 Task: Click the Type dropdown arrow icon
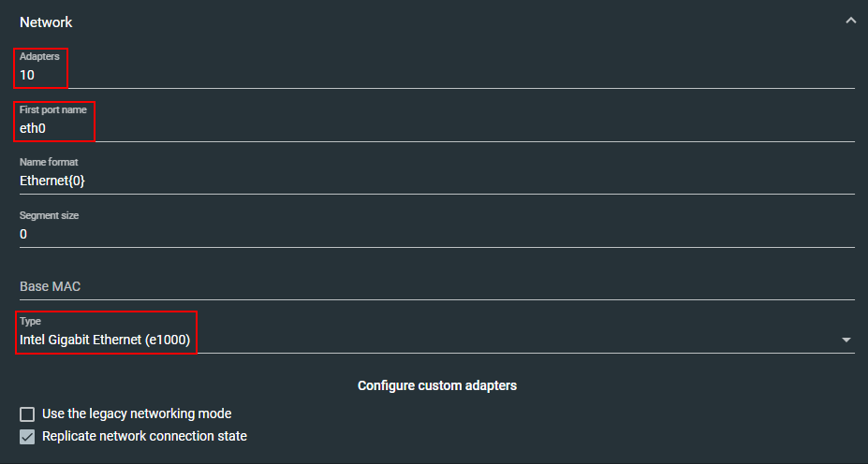846,340
